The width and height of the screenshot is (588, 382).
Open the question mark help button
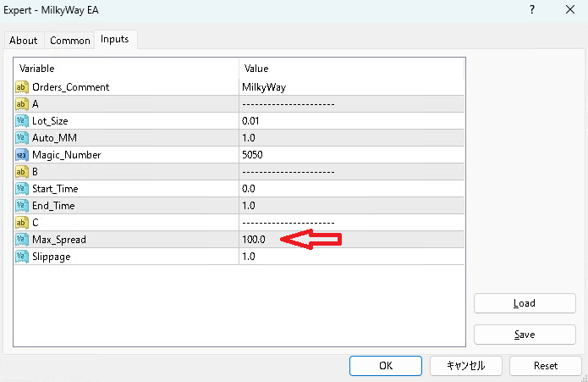tap(532, 10)
